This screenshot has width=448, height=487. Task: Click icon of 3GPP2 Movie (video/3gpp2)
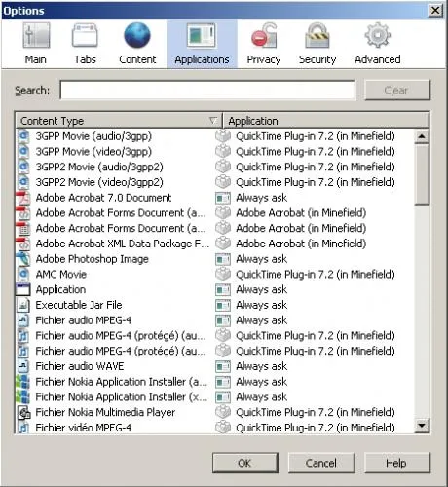click(x=23, y=182)
